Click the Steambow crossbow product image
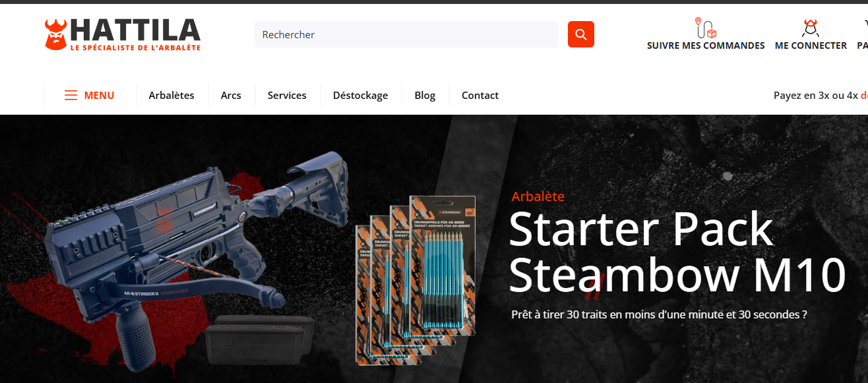868x383 pixels. pyautogui.click(x=178, y=264)
